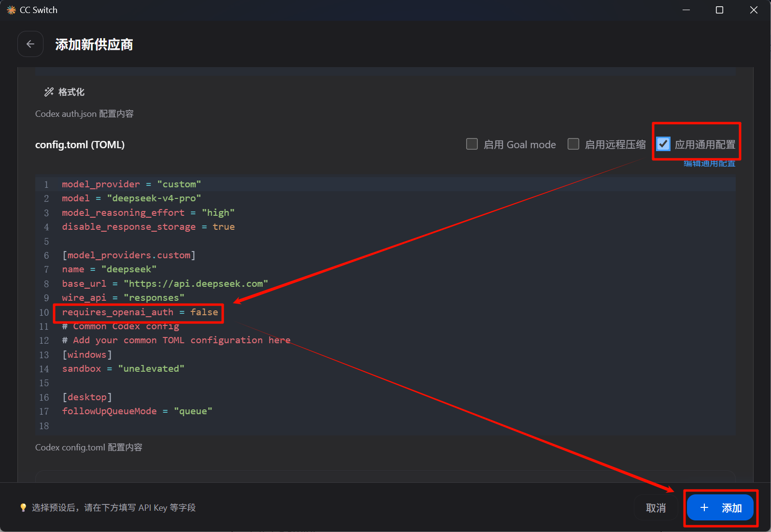This screenshot has width=771, height=532.
Task: Click the config.toml (TOML) heading
Action: pyautogui.click(x=80, y=145)
